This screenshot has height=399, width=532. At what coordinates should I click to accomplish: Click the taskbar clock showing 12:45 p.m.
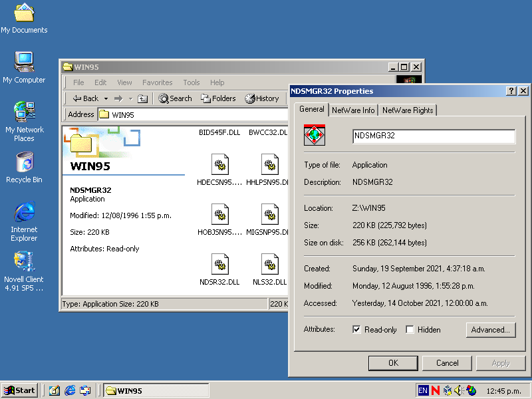pyautogui.click(x=504, y=391)
